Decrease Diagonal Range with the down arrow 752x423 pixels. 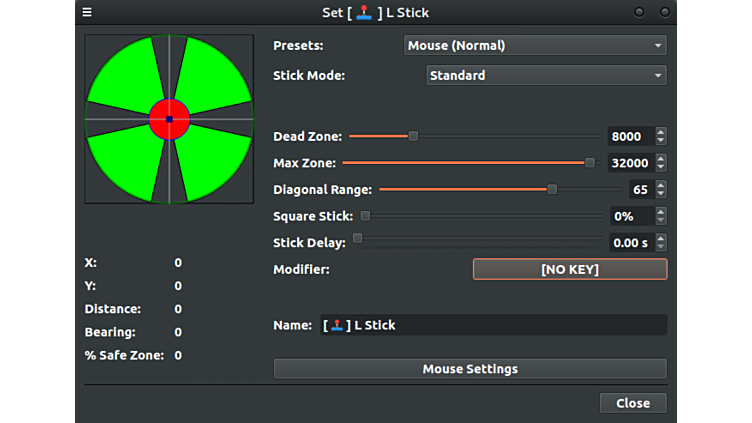[661, 194]
